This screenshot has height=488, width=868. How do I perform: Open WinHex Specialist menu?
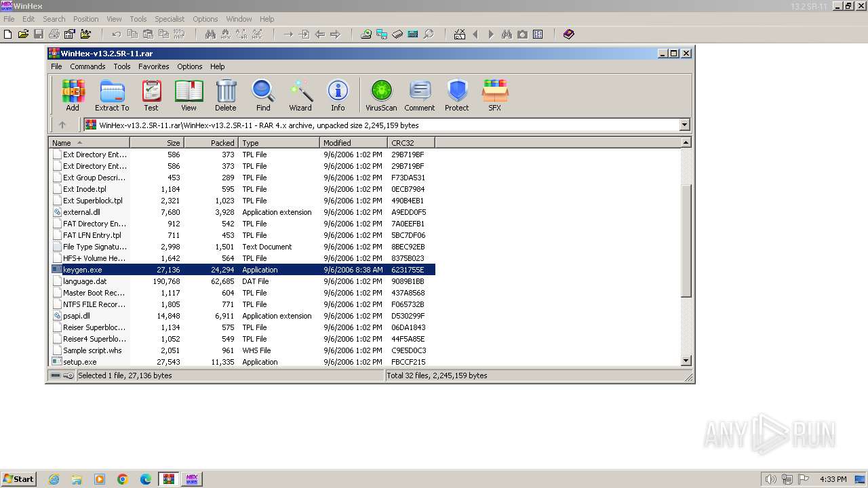point(170,19)
